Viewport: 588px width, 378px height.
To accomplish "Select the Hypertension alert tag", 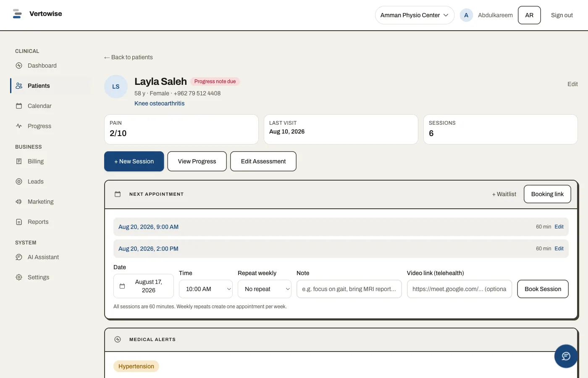I will (x=136, y=366).
